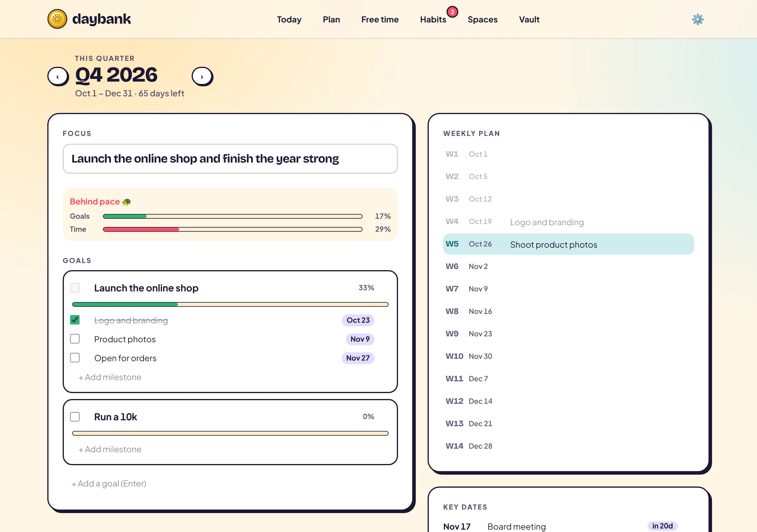The width and height of the screenshot is (757, 532).
Task: Open the Nov 27 date pill
Action: click(x=358, y=358)
